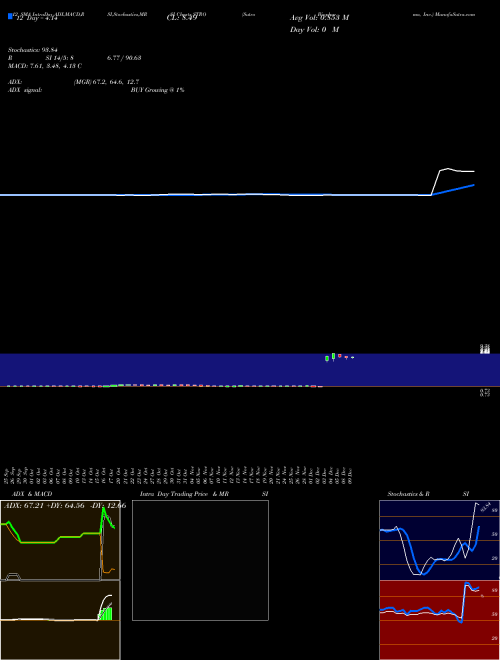This screenshot has height=660, width=500.
Task: Click the green MACD histogram bars
Action: coord(105,613)
